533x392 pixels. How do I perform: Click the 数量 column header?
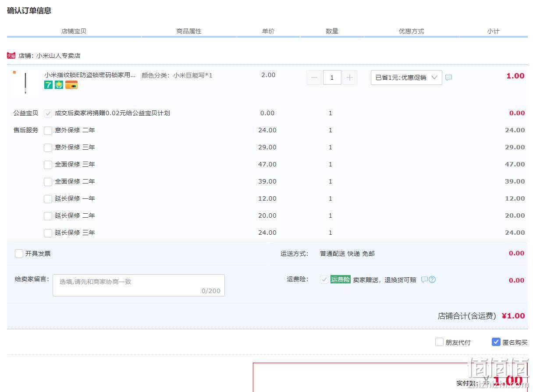pos(332,31)
